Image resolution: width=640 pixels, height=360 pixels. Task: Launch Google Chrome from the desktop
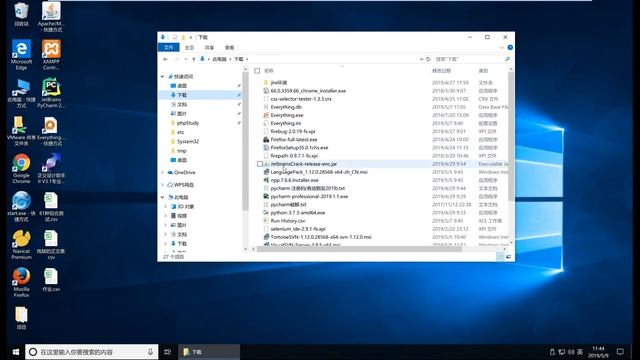tap(21, 168)
